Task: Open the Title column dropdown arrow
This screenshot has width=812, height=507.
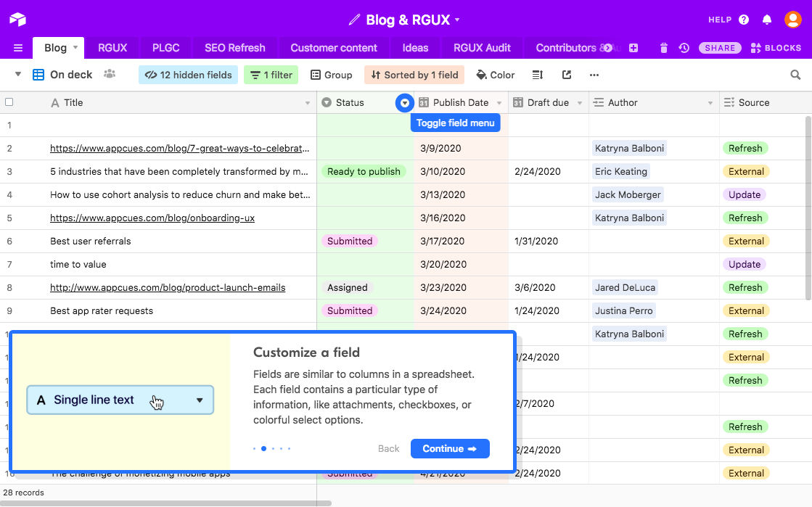Action: 308,103
